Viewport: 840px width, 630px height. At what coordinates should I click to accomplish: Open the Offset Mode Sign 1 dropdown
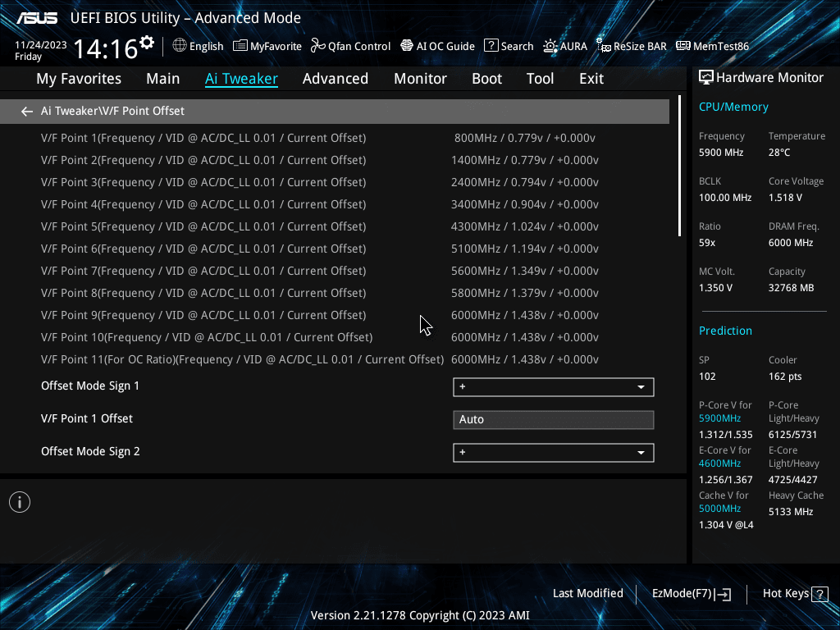554,387
